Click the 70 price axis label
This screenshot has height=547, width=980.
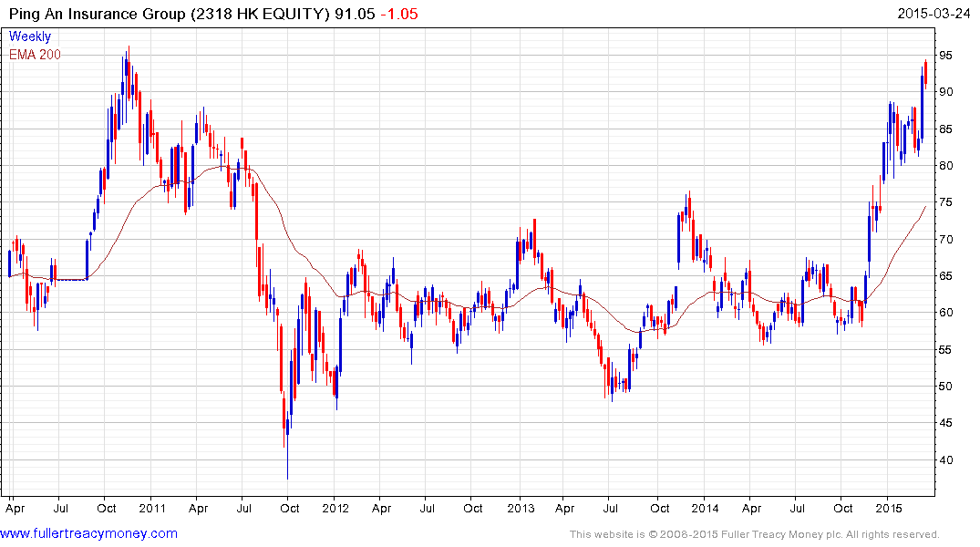(945, 240)
